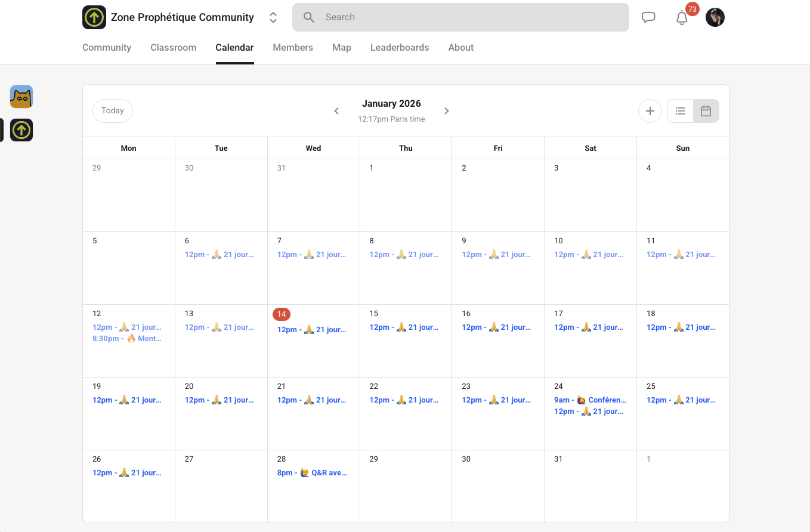Click the Zone Prophétique community logo

[x=94, y=17]
